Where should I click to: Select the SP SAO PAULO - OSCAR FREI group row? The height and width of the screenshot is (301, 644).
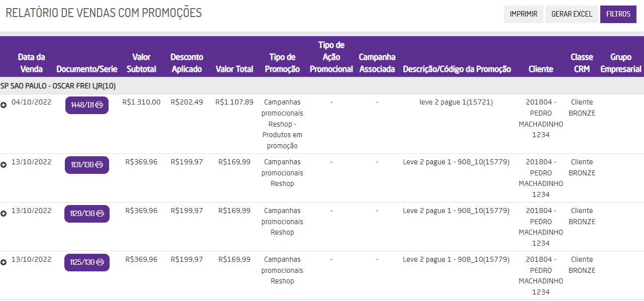pyautogui.click(x=58, y=86)
